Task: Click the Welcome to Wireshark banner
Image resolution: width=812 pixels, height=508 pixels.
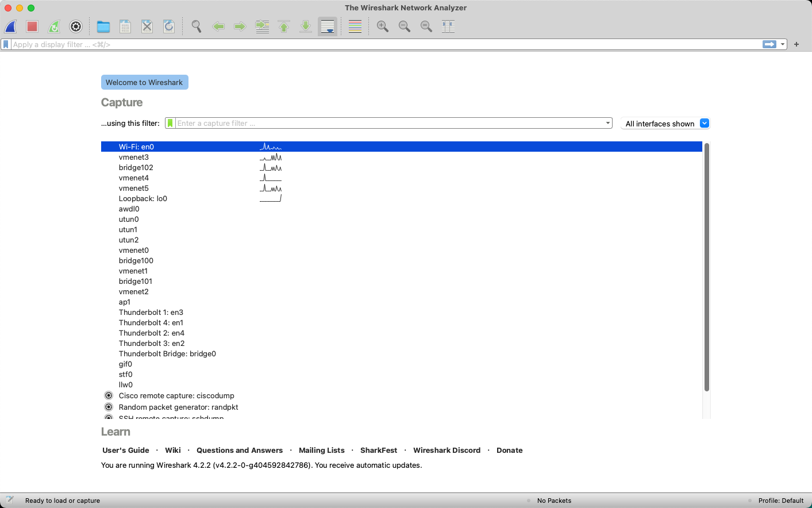Action: coord(144,82)
